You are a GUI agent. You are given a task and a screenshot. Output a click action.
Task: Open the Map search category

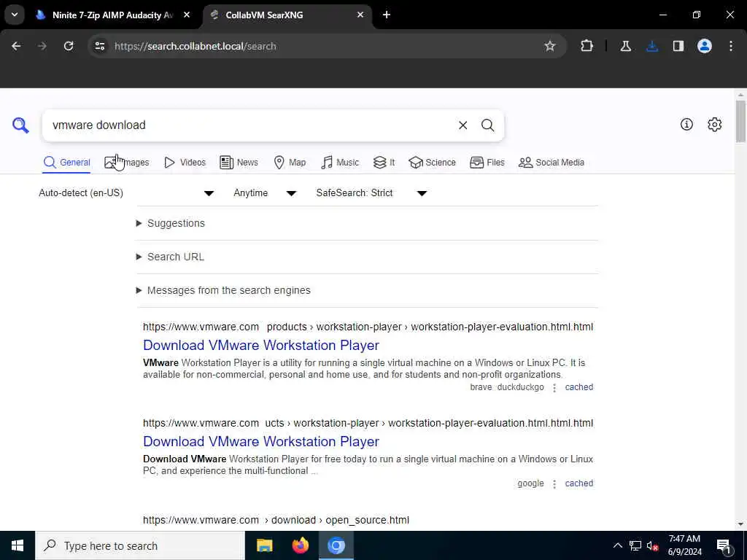pyautogui.click(x=290, y=163)
